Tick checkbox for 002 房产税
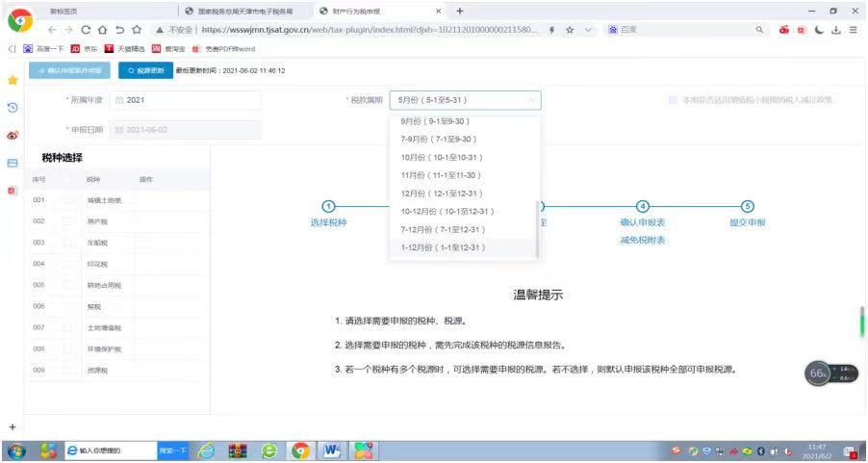This screenshot has width=868, height=463. click(x=67, y=221)
